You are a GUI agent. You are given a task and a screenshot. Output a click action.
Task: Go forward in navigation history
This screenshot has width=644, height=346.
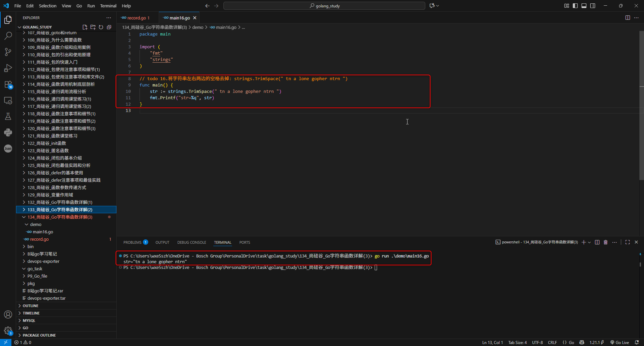(216, 6)
